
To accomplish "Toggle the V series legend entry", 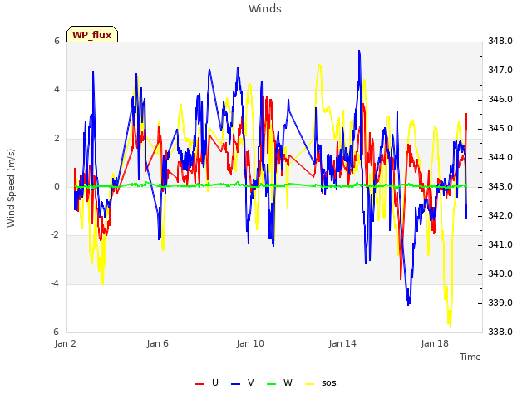I will (x=242, y=383).
